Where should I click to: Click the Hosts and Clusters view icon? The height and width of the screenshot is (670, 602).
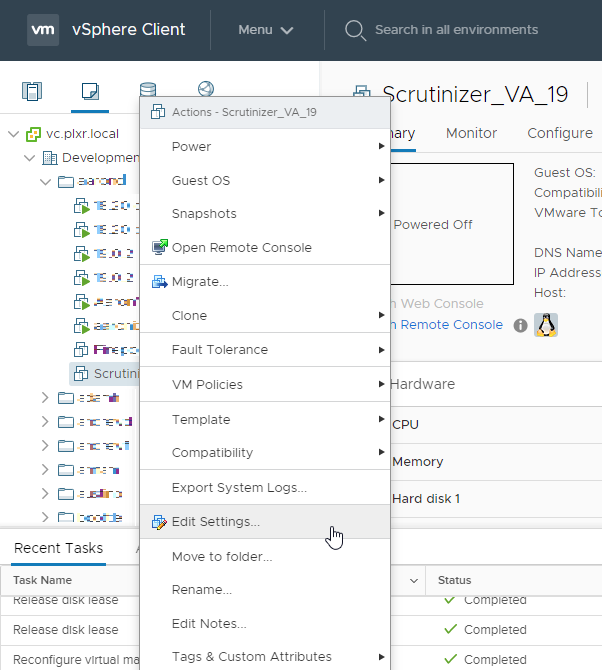coord(32,92)
